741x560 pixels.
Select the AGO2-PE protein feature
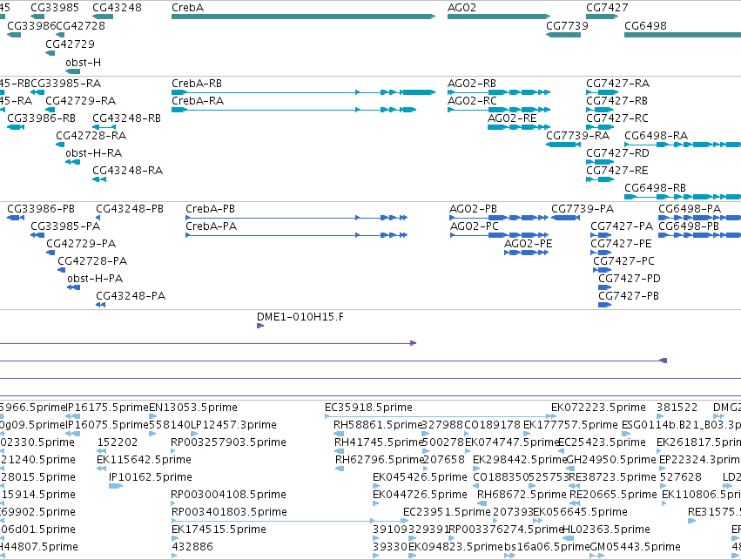pos(526,253)
